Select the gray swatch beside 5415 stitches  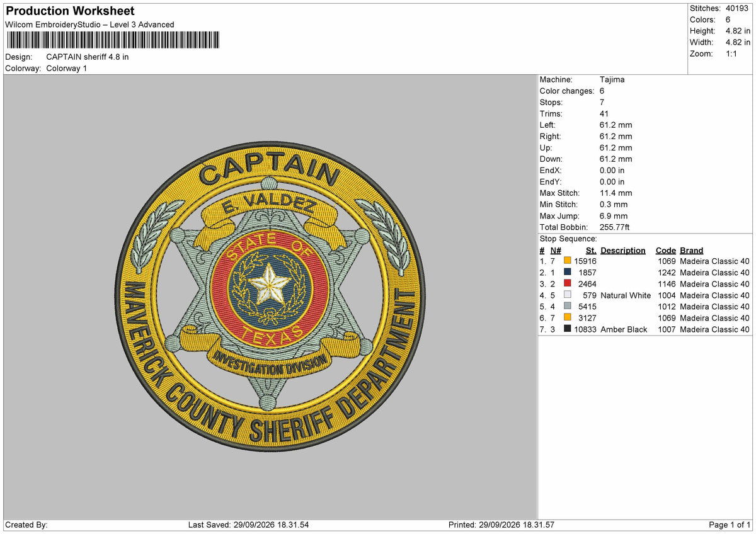click(x=568, y=306)
